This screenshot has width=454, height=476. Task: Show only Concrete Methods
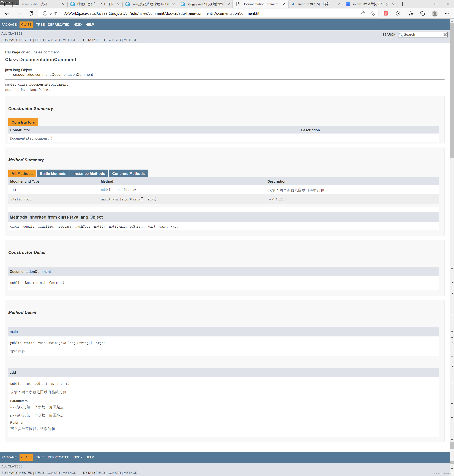coord(128,174)
